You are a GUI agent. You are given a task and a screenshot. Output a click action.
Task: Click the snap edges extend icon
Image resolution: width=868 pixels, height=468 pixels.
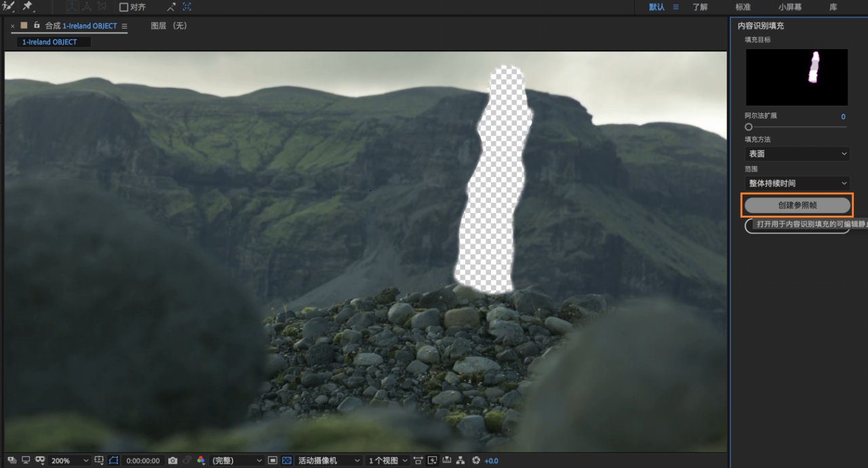(x=172, y=7)
